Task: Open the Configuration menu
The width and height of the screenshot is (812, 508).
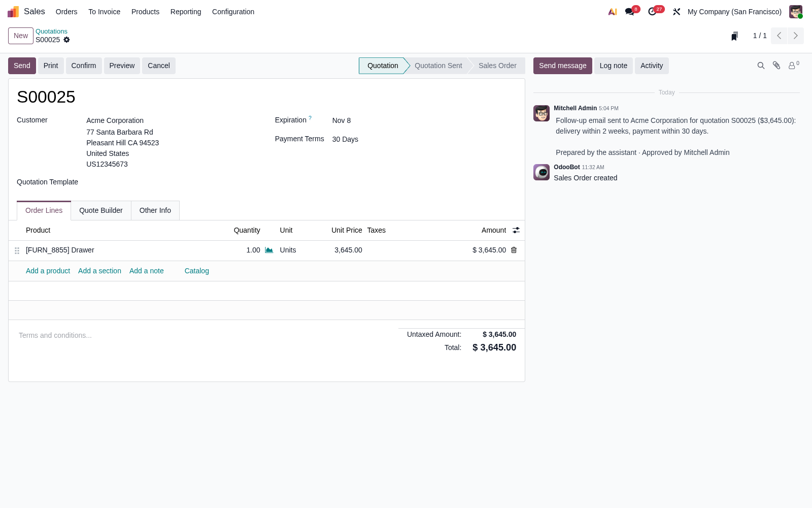Action: pos(233,12)
